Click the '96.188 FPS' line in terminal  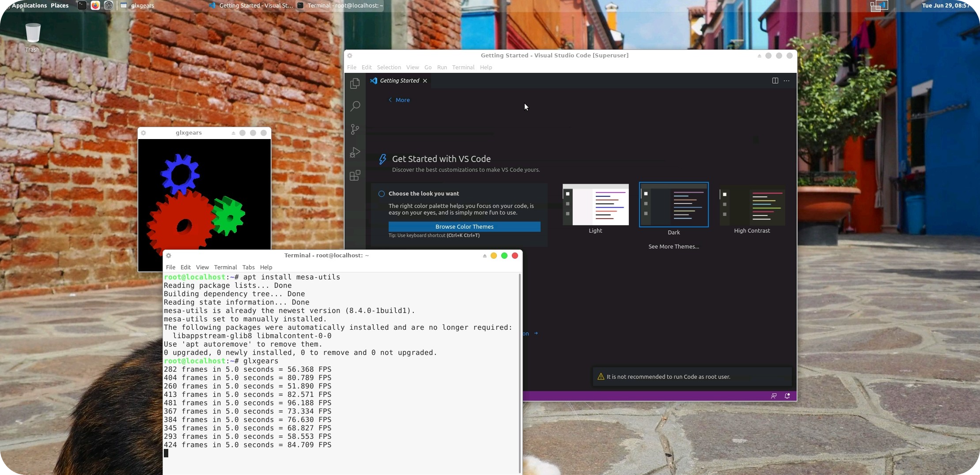tap(247, 403)
